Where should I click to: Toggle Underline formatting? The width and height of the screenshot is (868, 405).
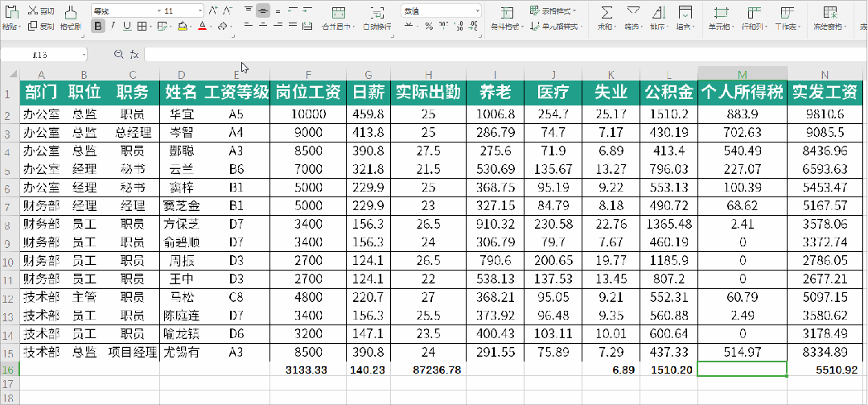(127, 26)
